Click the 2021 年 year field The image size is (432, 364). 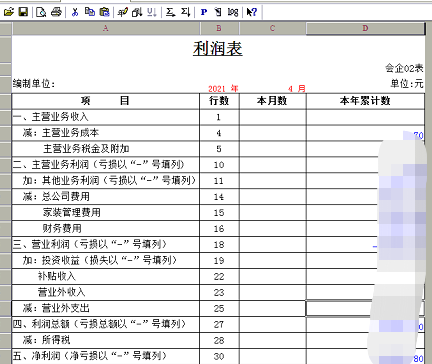coord(223,89)
